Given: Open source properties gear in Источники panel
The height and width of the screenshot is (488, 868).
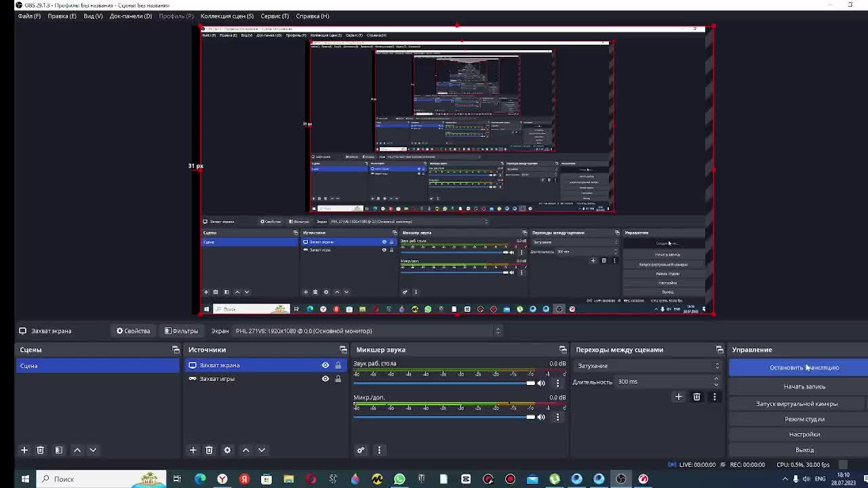Looking at the screenshot, I should coord(227,450).
